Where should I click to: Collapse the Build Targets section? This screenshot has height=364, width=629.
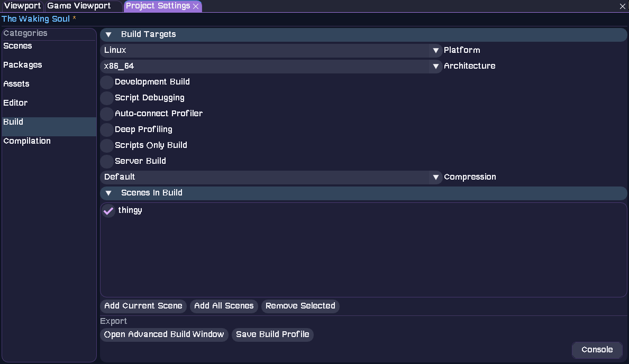pyautogui.click(x=108, y=34)
